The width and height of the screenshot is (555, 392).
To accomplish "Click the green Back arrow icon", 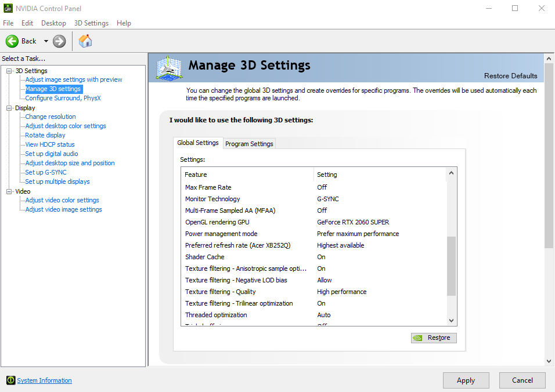I will (x=12, y=41).
